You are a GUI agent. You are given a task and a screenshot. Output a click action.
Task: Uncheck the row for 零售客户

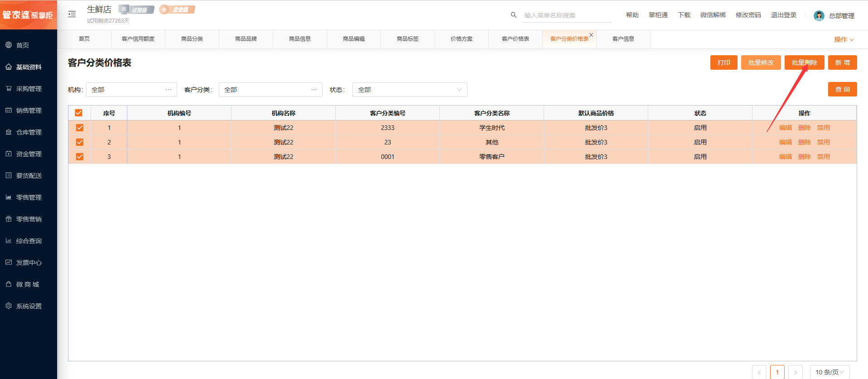(80, 157)
